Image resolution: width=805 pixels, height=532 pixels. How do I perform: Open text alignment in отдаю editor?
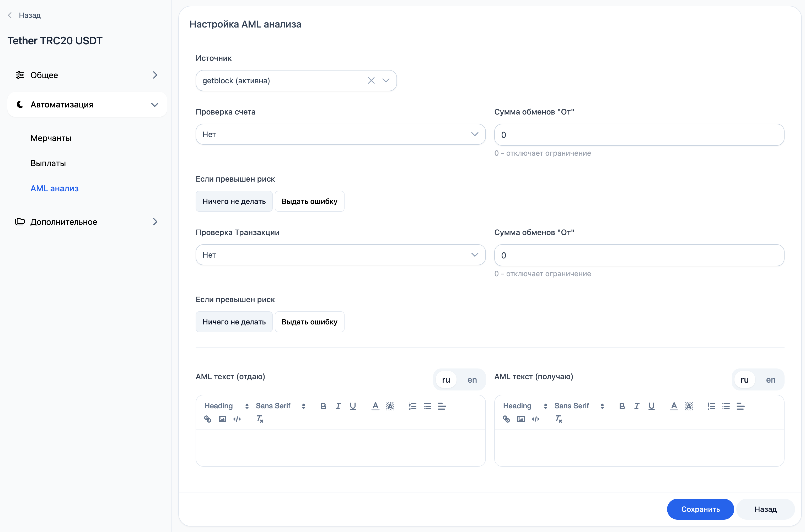pyautogui.click(x=442, y=406)
